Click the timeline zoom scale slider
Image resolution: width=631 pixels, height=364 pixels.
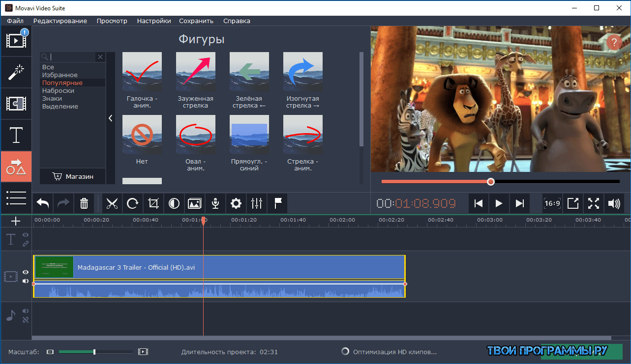(94, 352)
